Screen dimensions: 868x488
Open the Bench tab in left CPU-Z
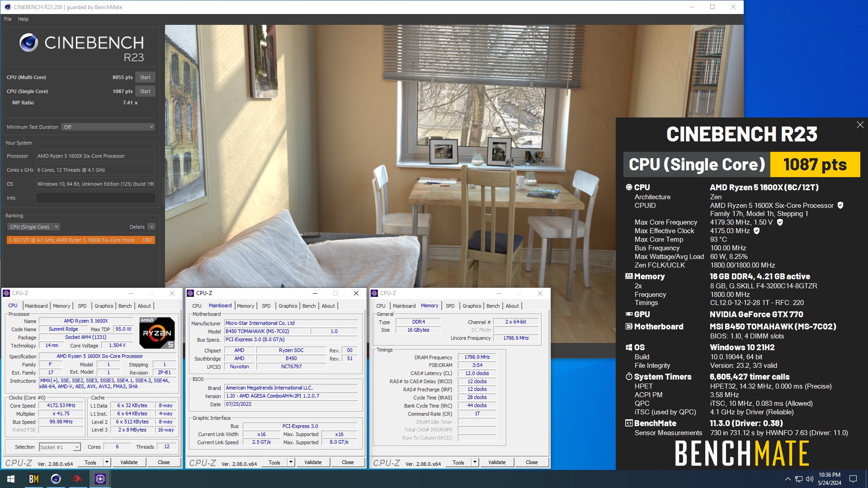click(125, 306)
